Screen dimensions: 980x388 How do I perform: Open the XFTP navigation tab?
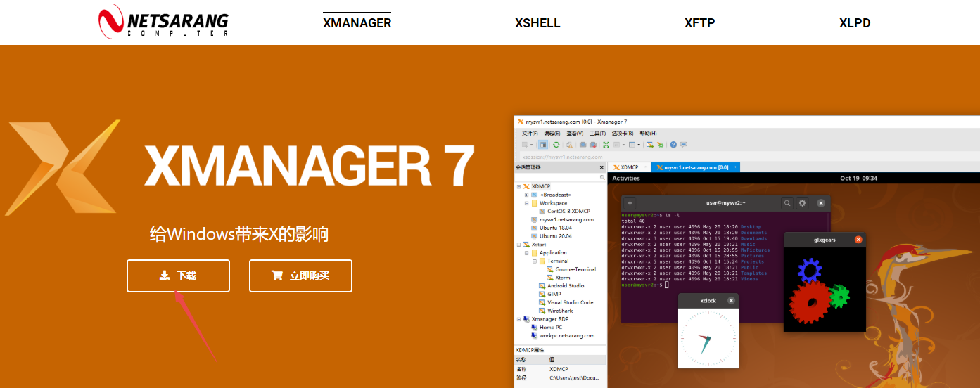point(699,22)
